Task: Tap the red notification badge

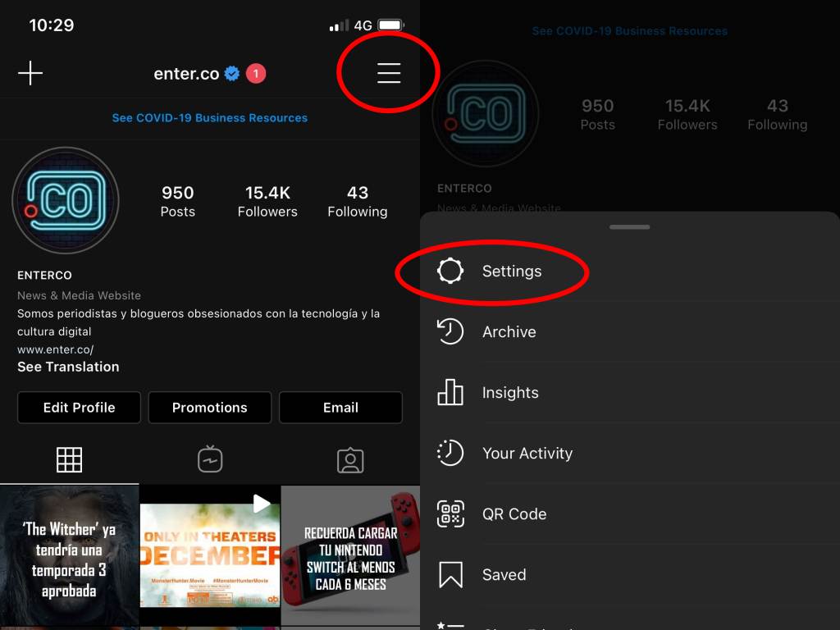Action: (x=256, y=73)
